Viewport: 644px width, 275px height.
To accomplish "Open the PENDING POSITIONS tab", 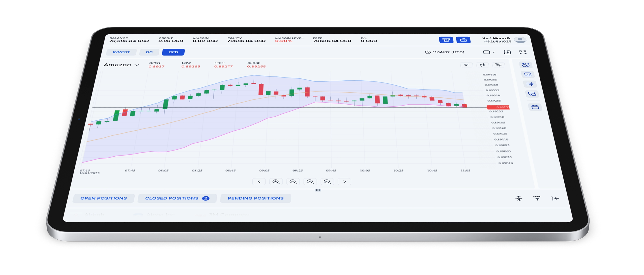I will 255,198.
